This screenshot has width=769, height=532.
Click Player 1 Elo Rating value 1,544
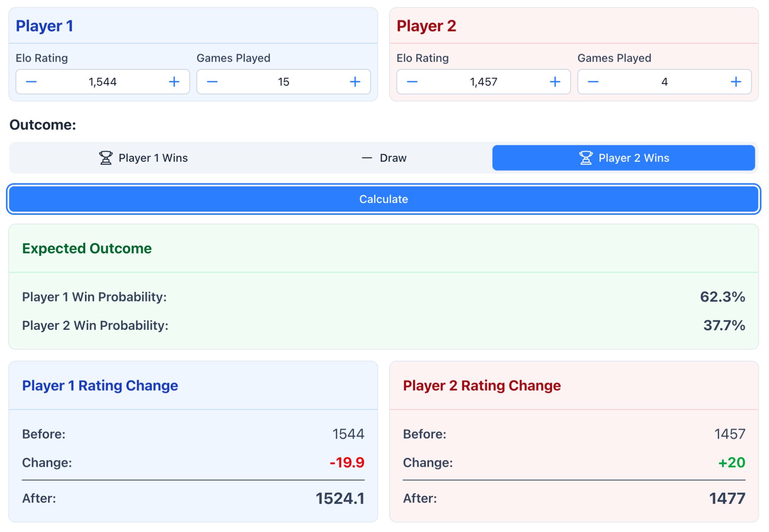click(x=103, y=82)
